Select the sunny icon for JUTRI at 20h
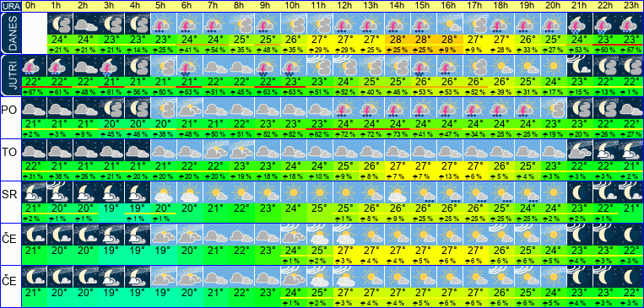This screenshot has height=308, width=644. point(553,66)
